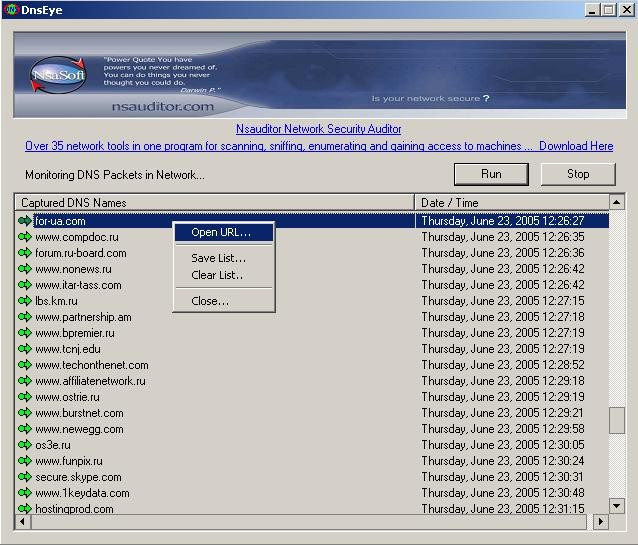
Task: Click the green arrow icon beside www.affiliatenetwork.ru
Action: (x=25, y=381)
